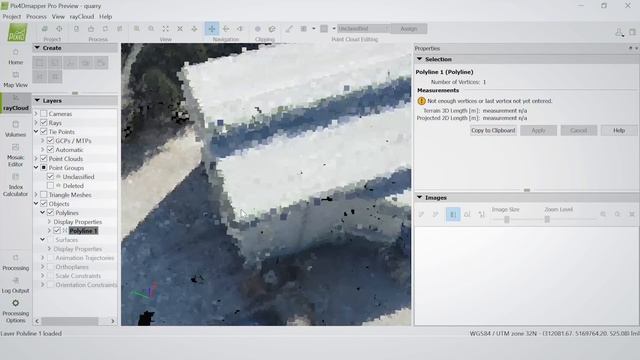This screenshot has height=360, width=640.
Task: Select Polyline 1 in Layers tree
Action: click(83, 231)
